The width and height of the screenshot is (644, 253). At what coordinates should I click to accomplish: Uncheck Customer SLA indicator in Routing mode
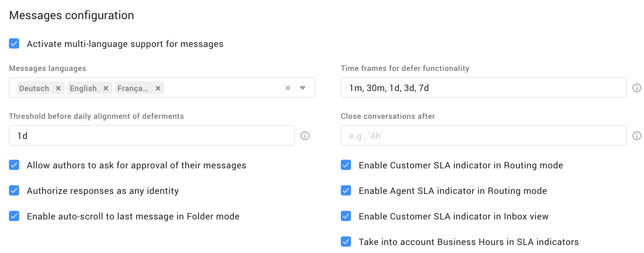[346, 165]
